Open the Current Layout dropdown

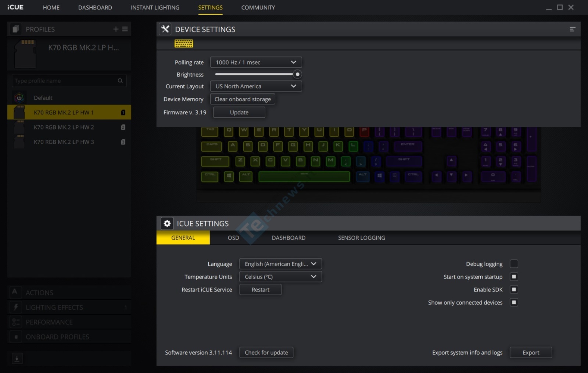pos(256,86)
